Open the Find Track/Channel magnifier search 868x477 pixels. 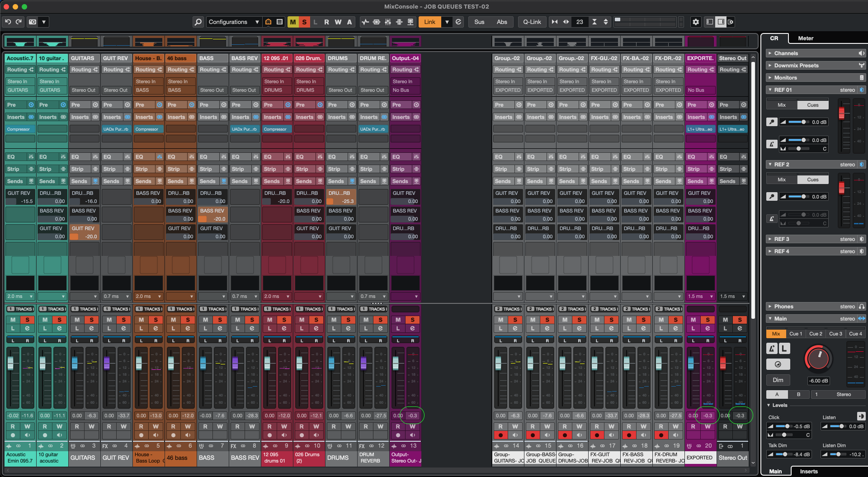click(x=198, y=22)
